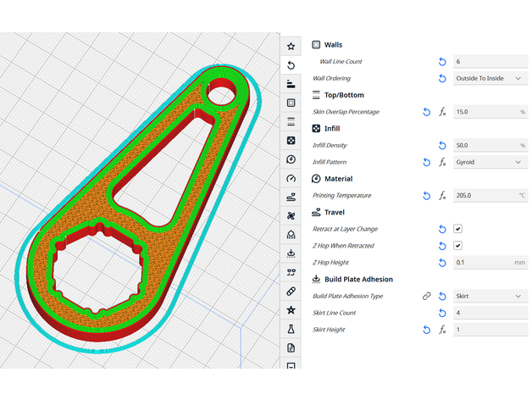The width and height of the screenshot is (532, 400).
Task: Toggle Z Hop When Retracted checkbox
Action: 457,246
